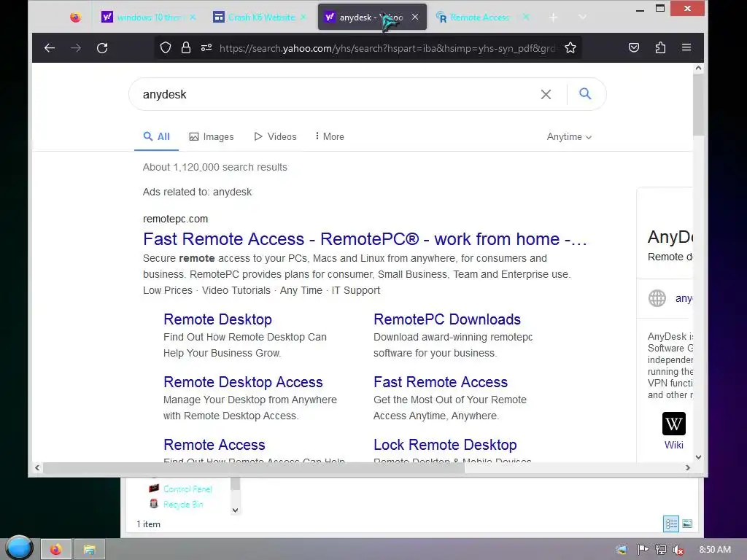Open a new tab with plus button
The height and width of the screenshot is (560, 747).
[x=553, y=17]
